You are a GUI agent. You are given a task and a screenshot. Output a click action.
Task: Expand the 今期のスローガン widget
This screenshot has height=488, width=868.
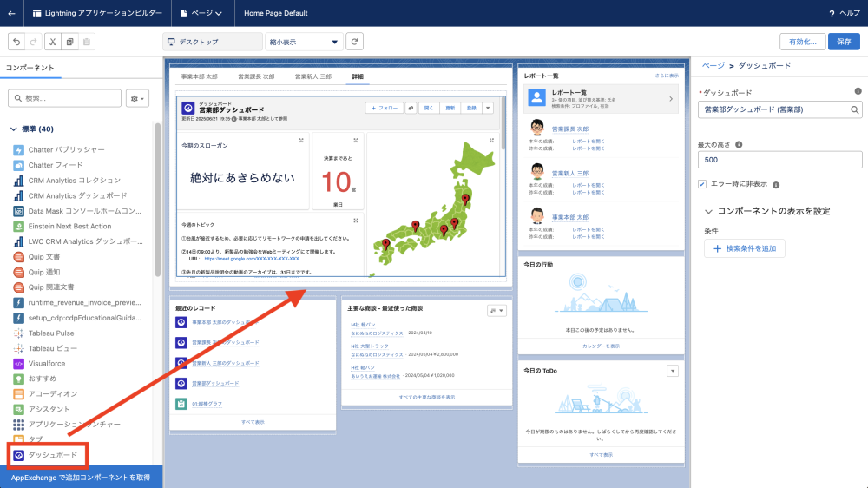[301, 141]
